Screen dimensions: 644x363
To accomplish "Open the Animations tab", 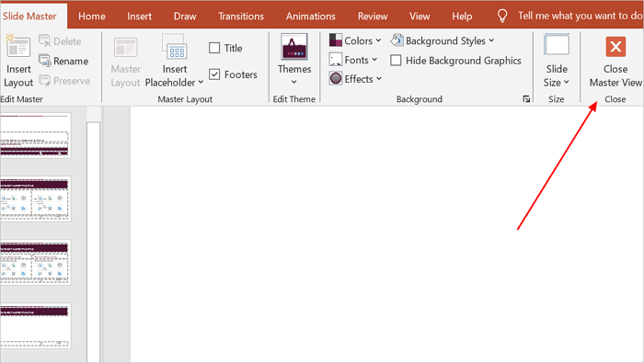I will [311, 16].
